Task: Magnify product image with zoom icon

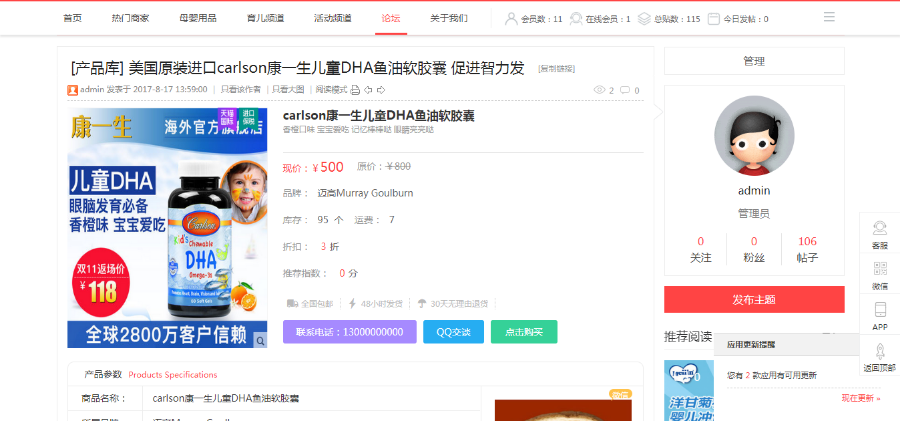Action: pyautogui.click(x=260, y=341)
